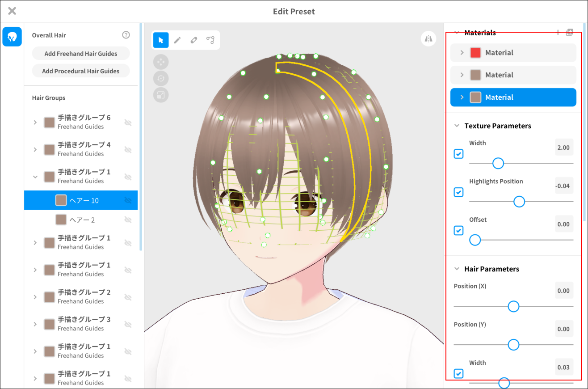Expand the red Material entry

[462, 53]
